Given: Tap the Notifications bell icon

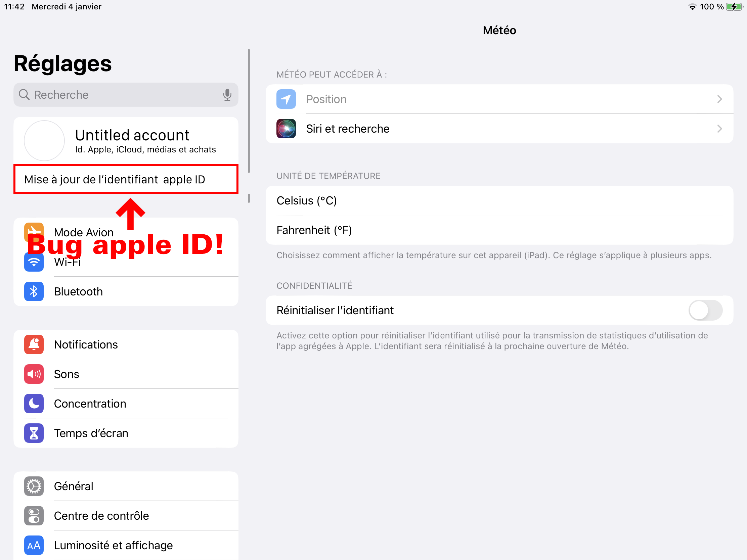Looking at the screenshot, I should (x=34, y=344).
